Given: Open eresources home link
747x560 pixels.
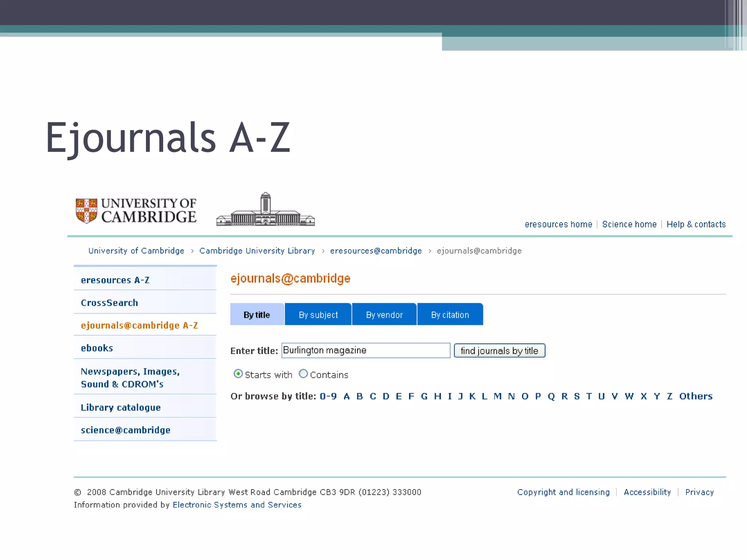Looking at the screenshot, I should tap(558, 224).
